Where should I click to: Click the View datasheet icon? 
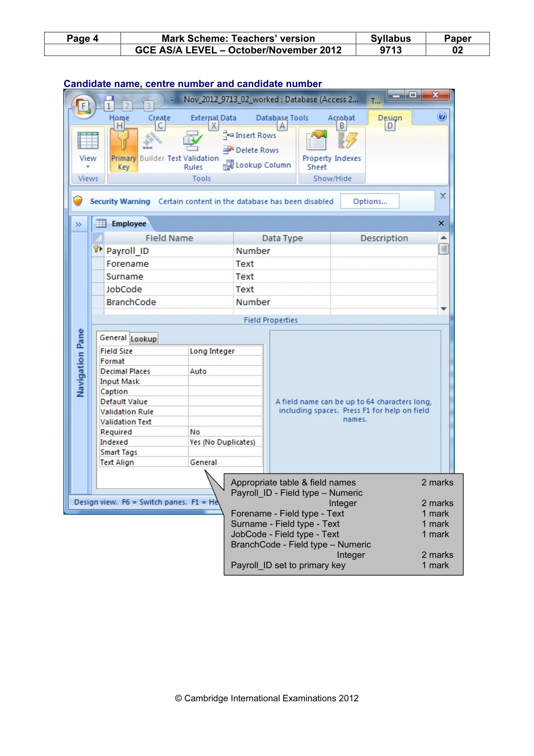tap(88, 140)
